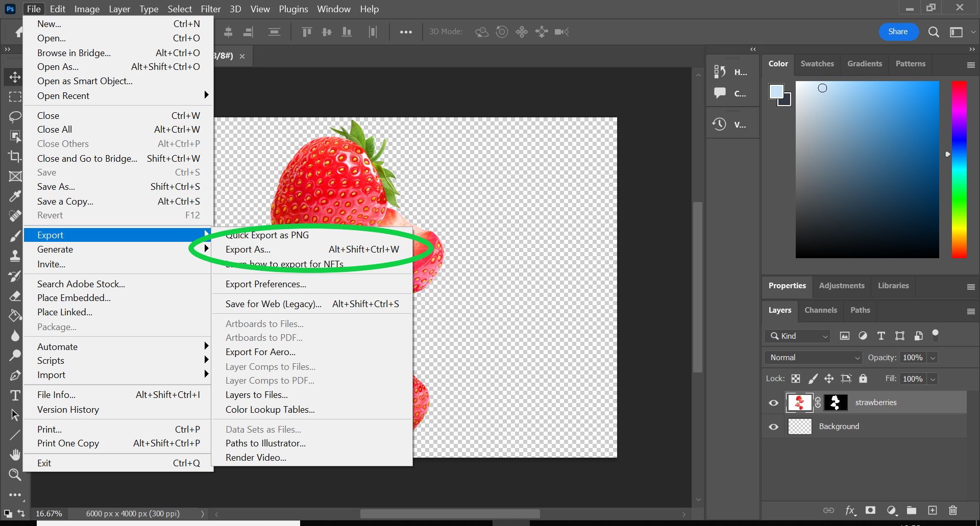Choose Save for Web (Legacy)...
Image resolution: width=980 pixels, height=526 pixels.
[312, 304]
